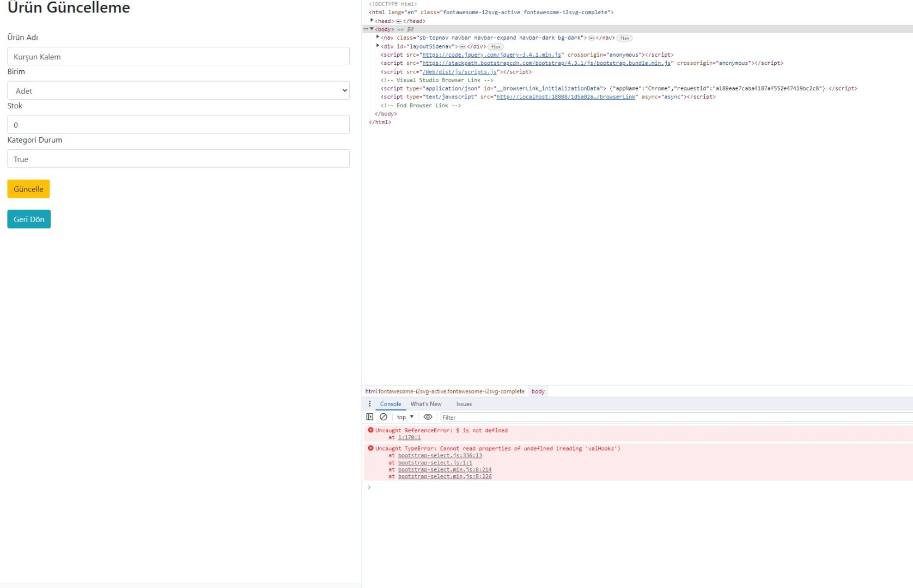Viewport: 913px width, 588px height.
Task: Open the JavaScript context selector 'top'
Action: pos(405,417)
